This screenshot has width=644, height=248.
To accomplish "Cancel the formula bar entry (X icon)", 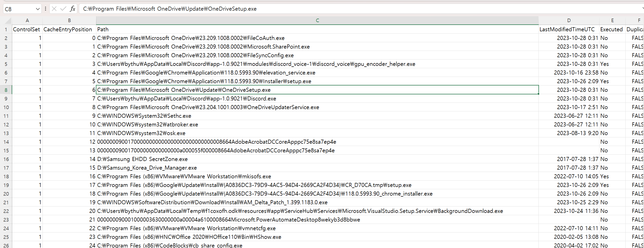I will point(54,9).
